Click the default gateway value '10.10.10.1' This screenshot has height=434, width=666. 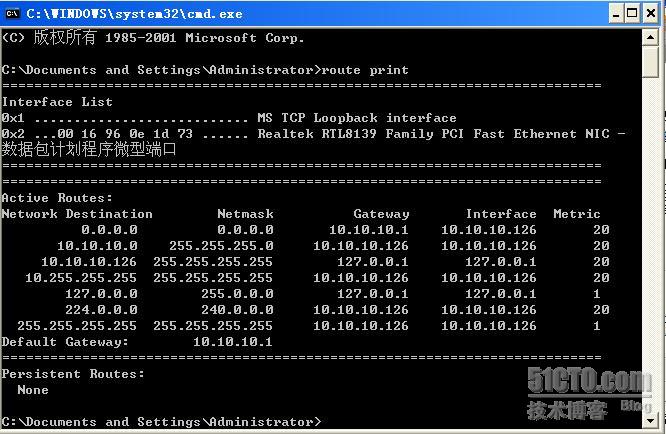(x=233, y=342)
